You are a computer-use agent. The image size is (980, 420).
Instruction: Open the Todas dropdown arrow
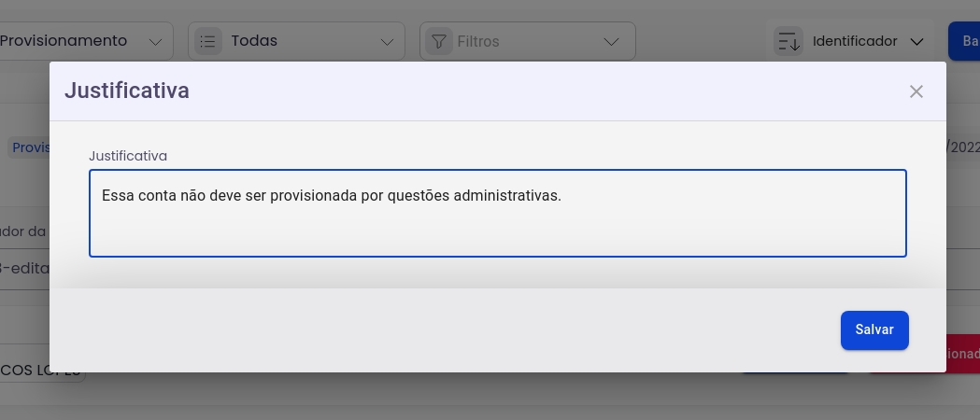[388, 41]
